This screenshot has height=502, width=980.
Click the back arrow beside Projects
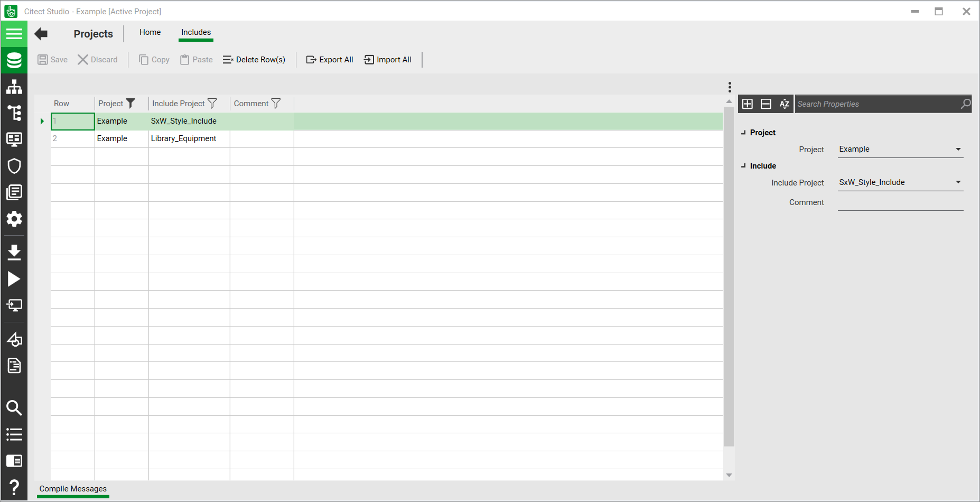41,34
